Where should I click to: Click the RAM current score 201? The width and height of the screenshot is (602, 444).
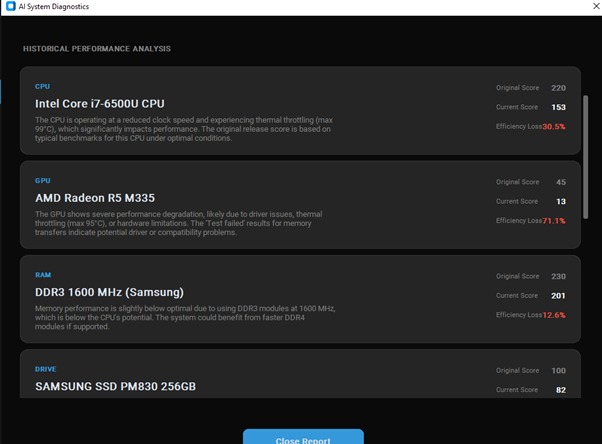point(559,296)
